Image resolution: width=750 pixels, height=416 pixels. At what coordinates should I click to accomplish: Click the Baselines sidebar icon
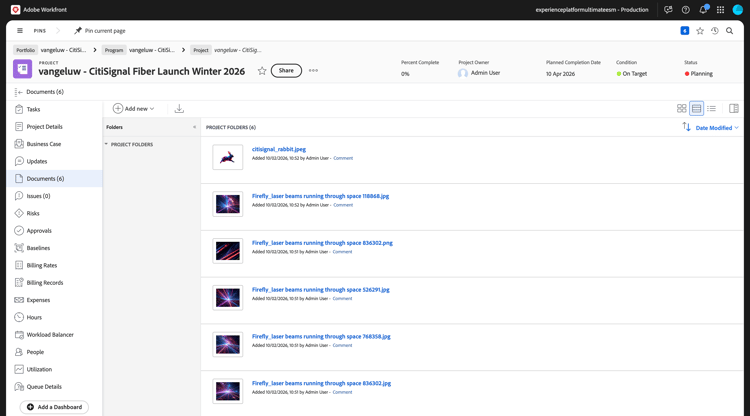coord(19,248)
